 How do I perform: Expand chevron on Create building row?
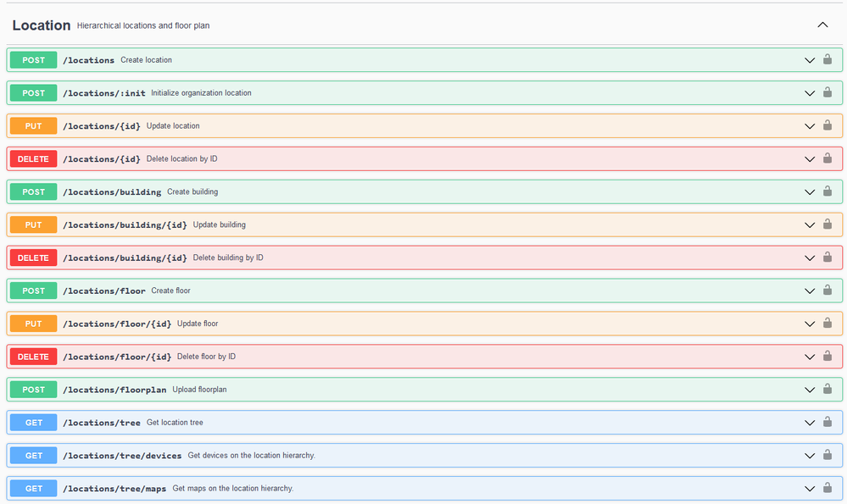(810, 192)
